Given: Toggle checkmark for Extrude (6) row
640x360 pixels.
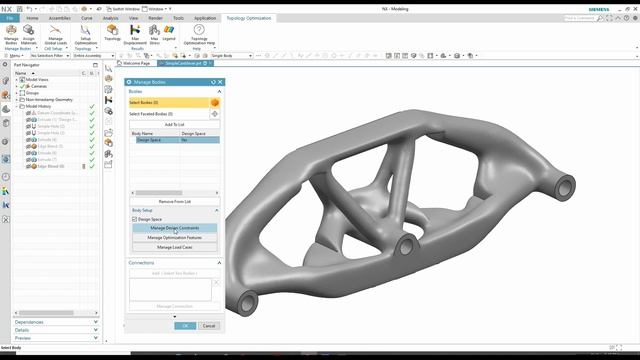Looking at the screenshot, I should point(92,153).
